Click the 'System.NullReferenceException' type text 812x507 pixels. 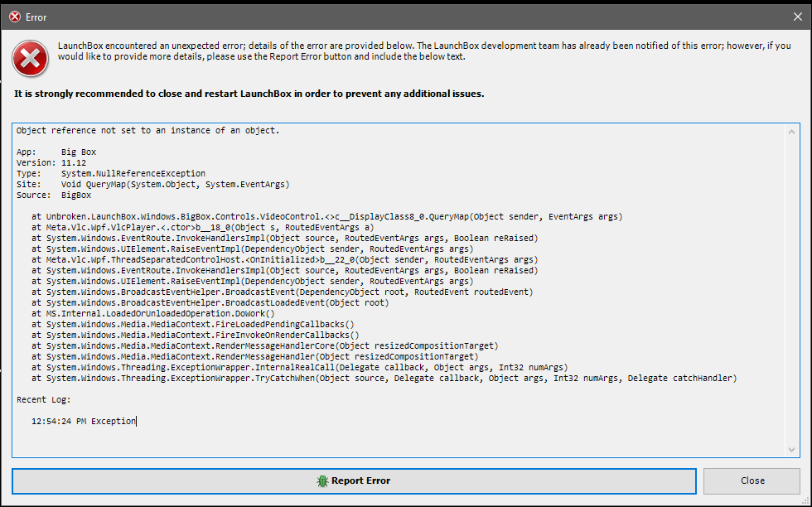coord(133,173)
